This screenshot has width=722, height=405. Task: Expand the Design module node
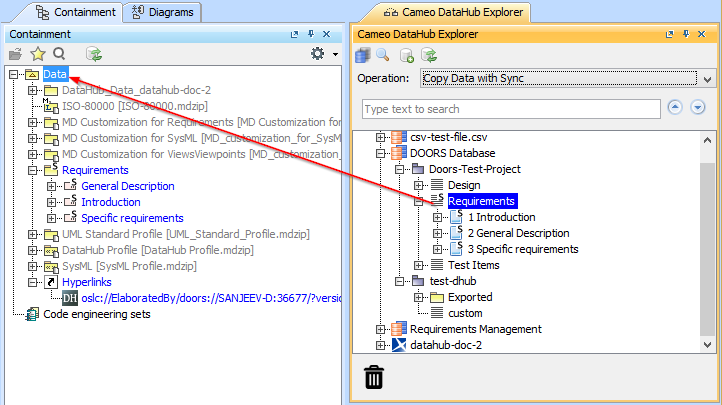coord(418,185)
